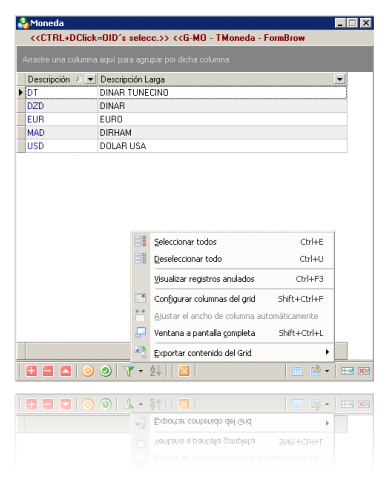
Task: Select the DT cell
Action: point(61,93)
